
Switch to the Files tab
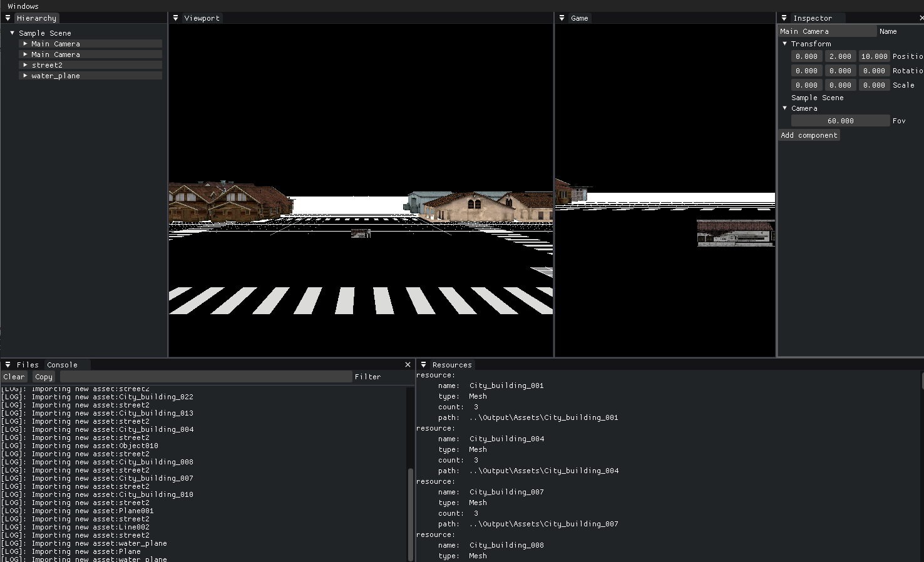[28, 365]
